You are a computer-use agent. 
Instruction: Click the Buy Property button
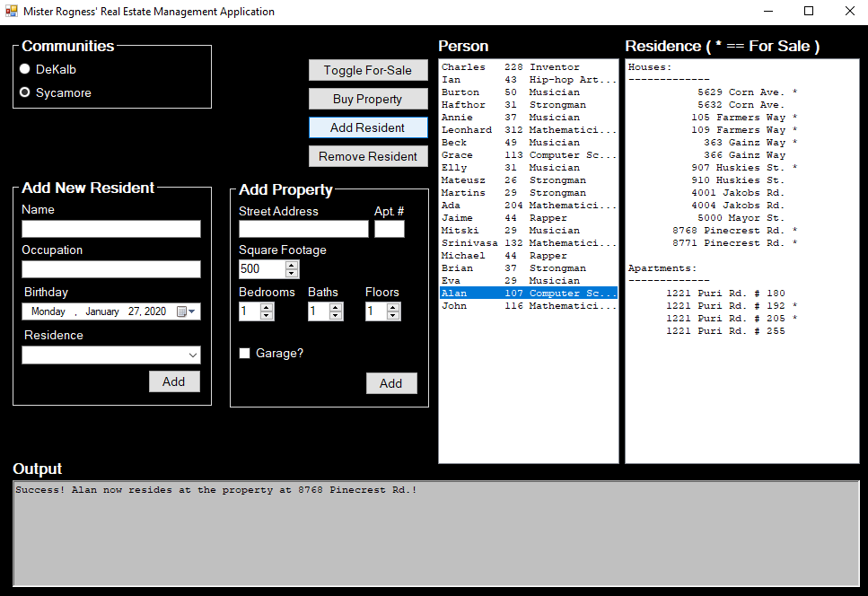coord(367,99)
